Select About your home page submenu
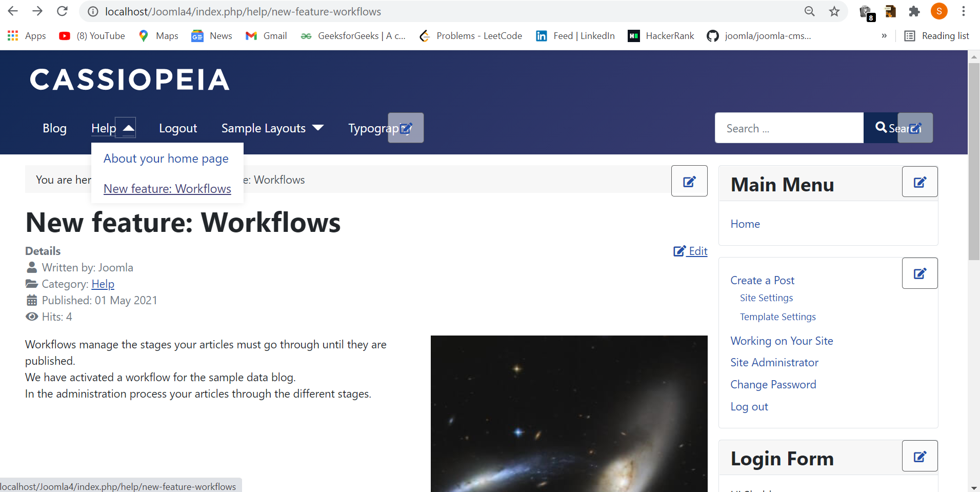This screenshot has width=980, height=492. (166, 159)
